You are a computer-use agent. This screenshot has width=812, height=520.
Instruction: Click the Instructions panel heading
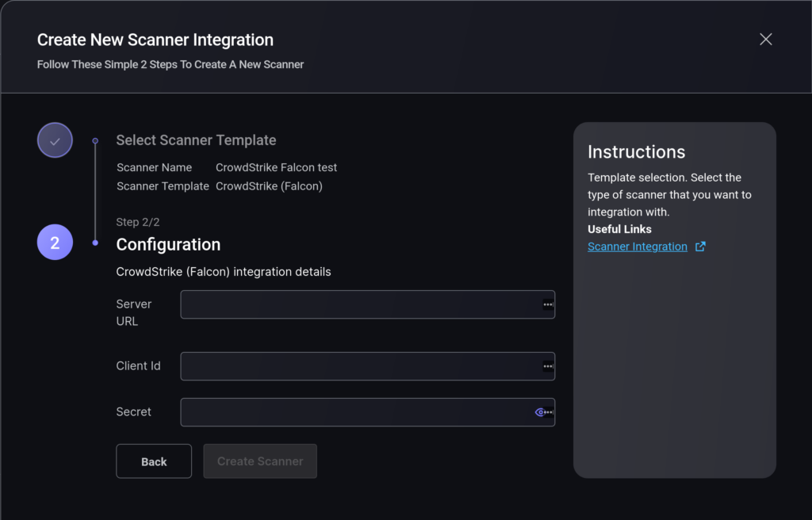pos(637,151)
